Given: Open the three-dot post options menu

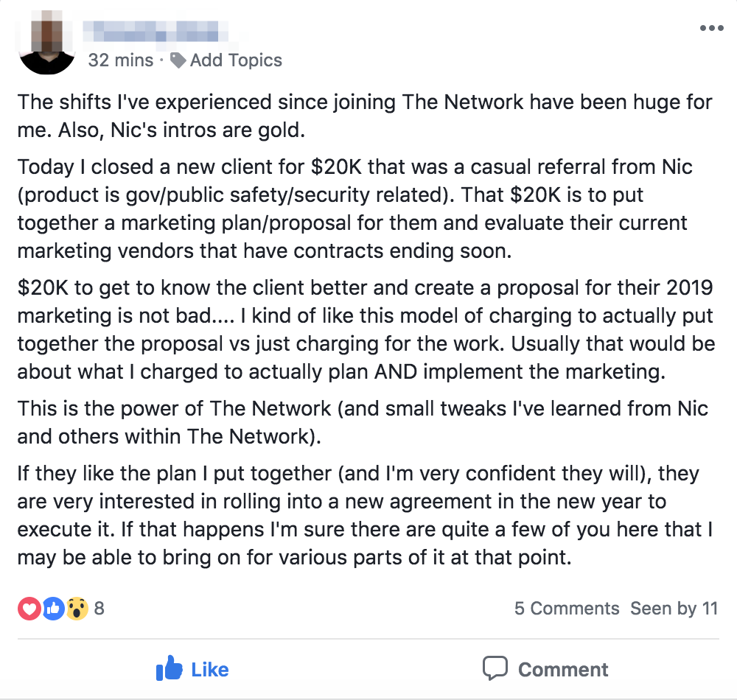Looking at the screenshot, I should coord(712,28).
